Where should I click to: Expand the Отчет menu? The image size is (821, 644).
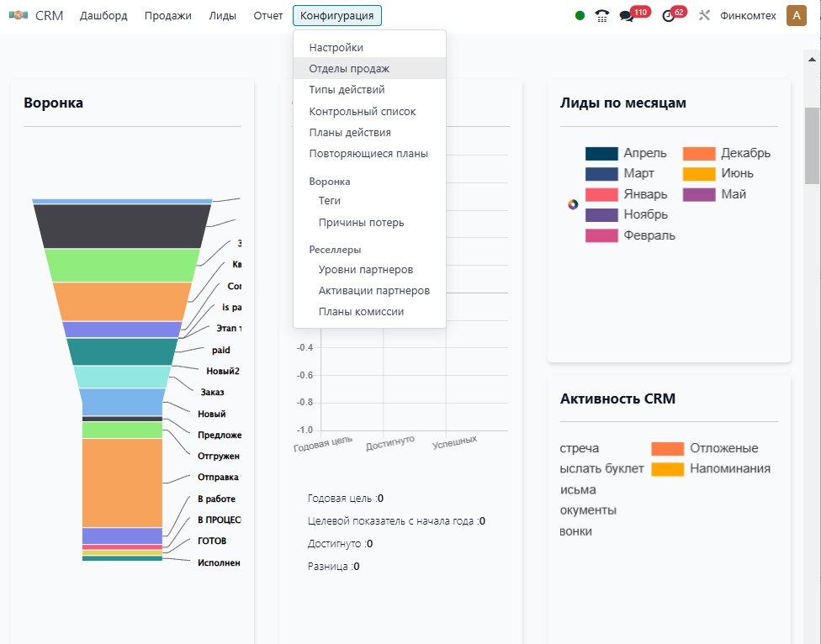268,15
